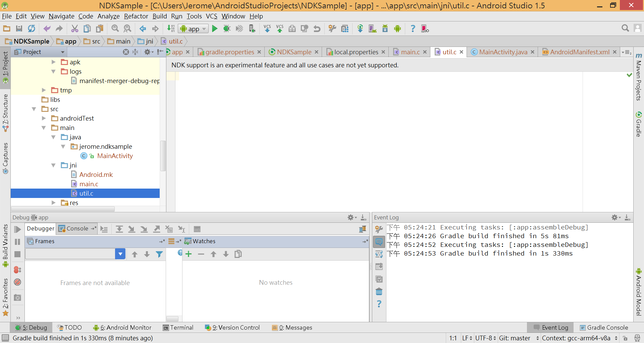Open the thread selection combo box dropdown
Viewport: 644px width, 343px height.
[x=120, y=254]
